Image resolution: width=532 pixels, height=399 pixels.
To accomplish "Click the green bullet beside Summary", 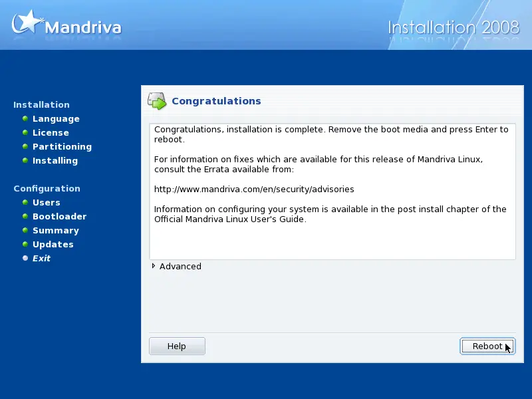I will 25,230.
